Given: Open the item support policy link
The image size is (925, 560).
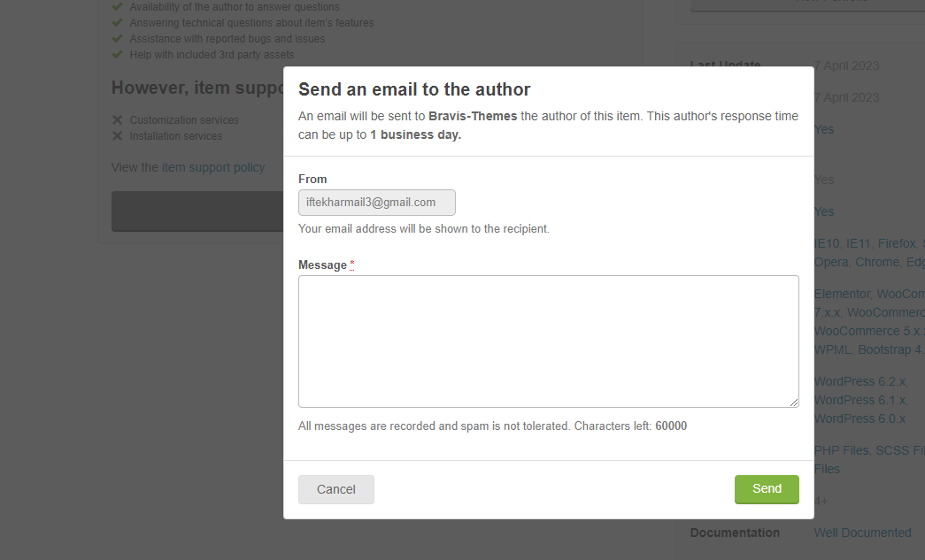Looking at the screenshot, I should [212, 167].
